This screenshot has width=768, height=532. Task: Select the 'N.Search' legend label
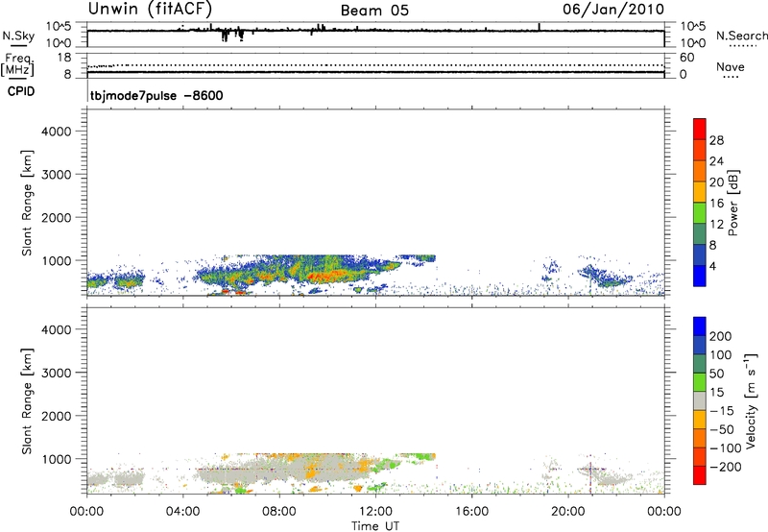[741, 36]
